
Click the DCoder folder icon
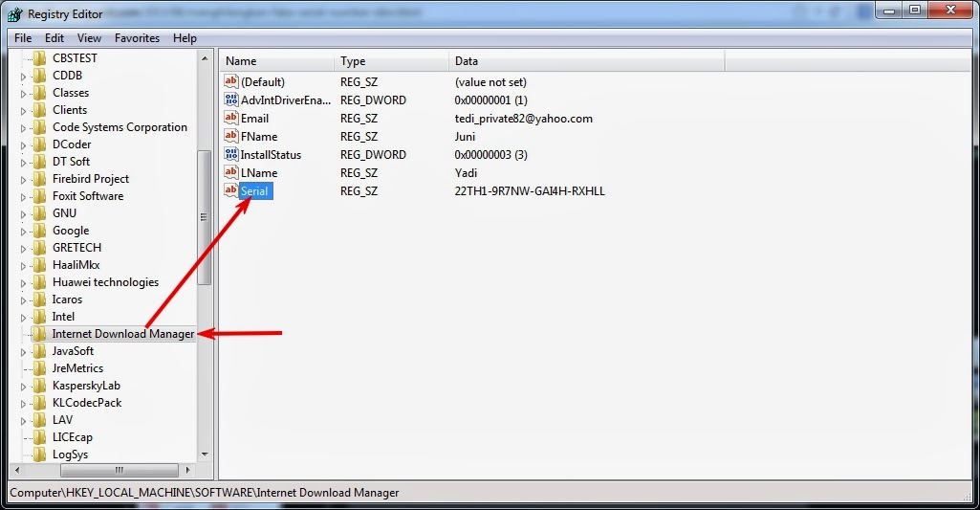[39, 144]
